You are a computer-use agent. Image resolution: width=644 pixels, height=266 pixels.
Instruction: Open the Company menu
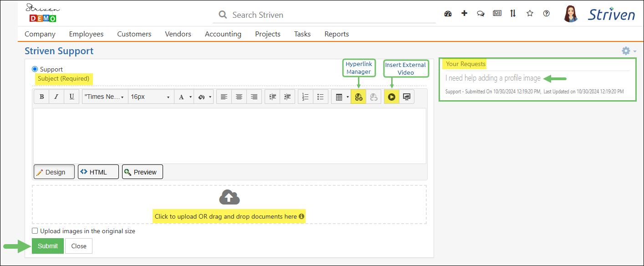pos(40,34)
